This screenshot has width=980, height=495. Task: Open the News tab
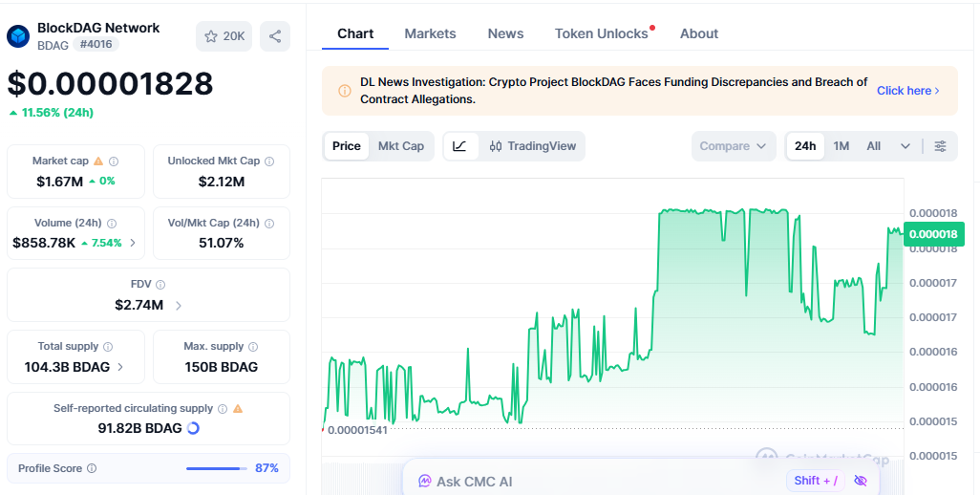click(505, 33)
